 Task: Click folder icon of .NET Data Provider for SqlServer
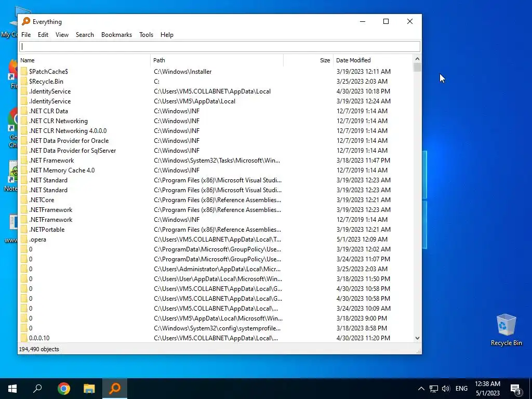tap(24, 150)
